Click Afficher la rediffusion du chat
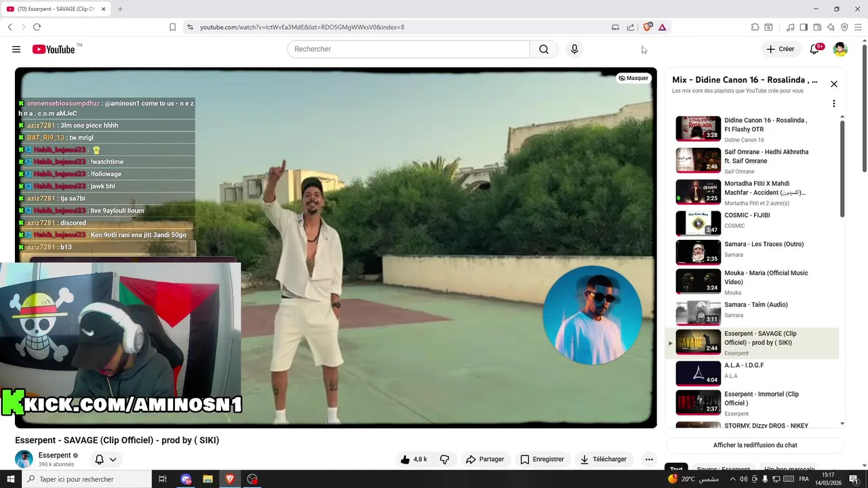This screenshot has height=488, width=868. pos(755,445)
